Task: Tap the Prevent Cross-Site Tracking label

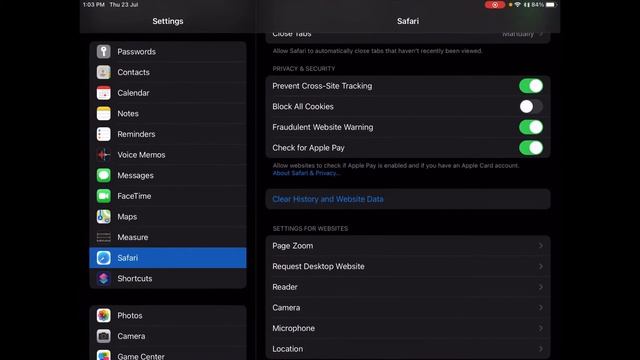Action: (322, 86)
